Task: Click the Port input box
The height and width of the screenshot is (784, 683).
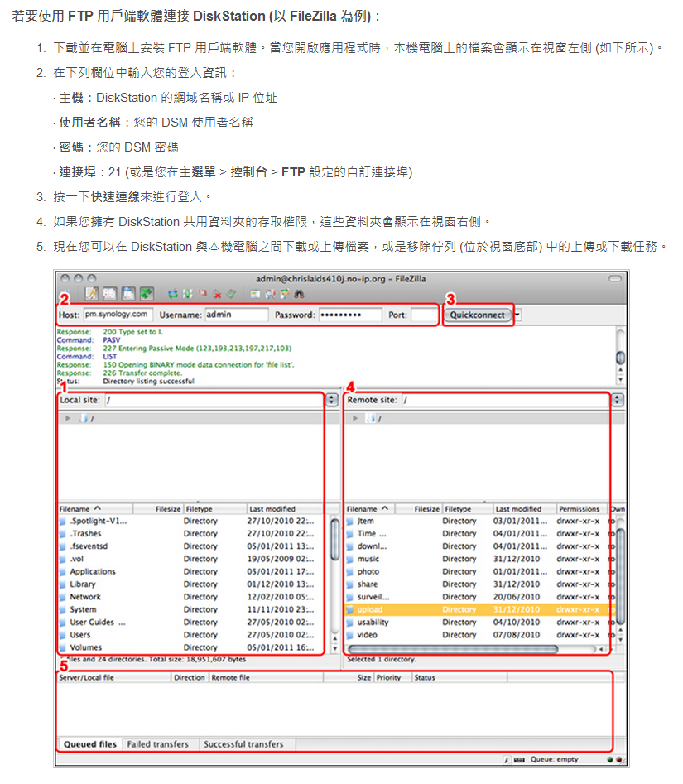Action: click(x=424, y=315)
